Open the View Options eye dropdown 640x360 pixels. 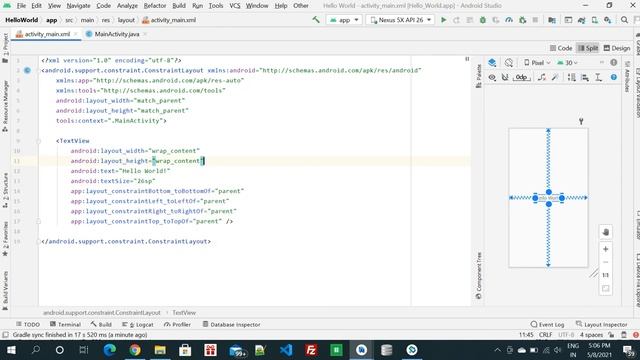(492, 77)
